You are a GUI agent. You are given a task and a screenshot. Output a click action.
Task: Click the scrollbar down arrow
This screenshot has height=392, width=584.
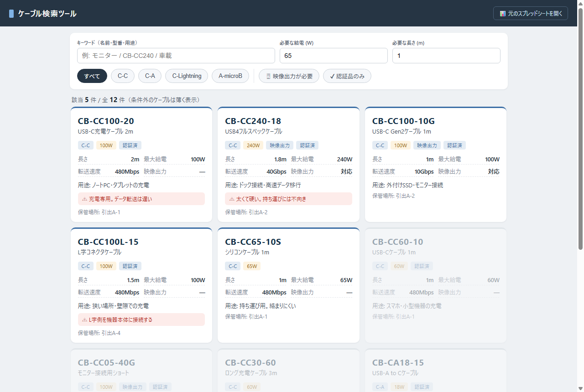click(580, 388)
